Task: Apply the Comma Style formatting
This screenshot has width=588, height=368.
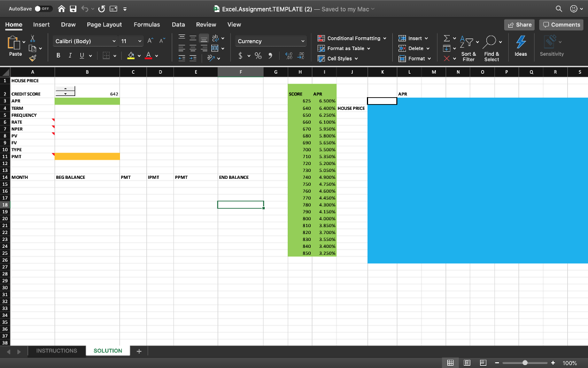Action: pos(269,56)
